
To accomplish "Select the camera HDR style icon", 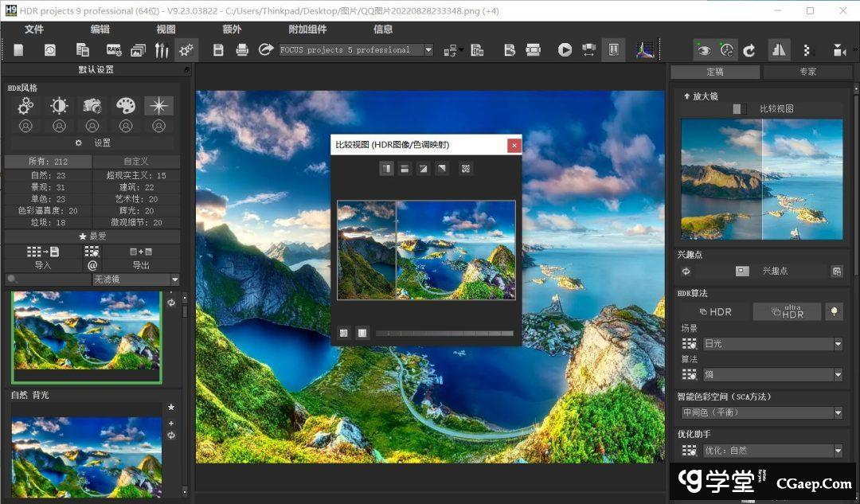I will (92, 106).
